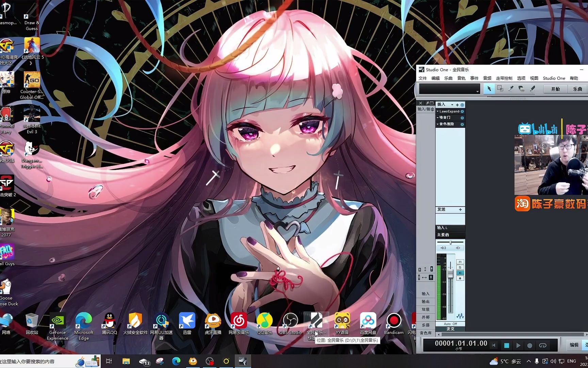The image size is (588, 368).
Task: Open 网易云音乐 desktop shortcut
Action: (x=239, y=324)
